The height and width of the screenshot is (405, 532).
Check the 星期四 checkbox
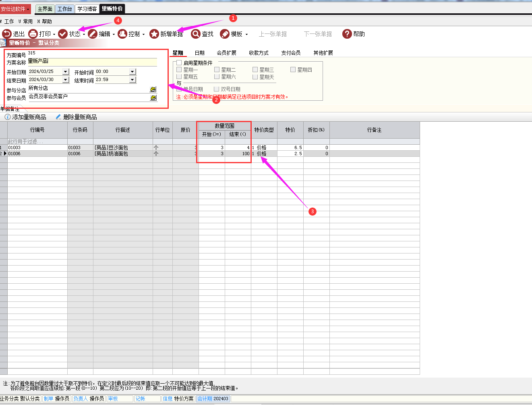tap(293, 70)
